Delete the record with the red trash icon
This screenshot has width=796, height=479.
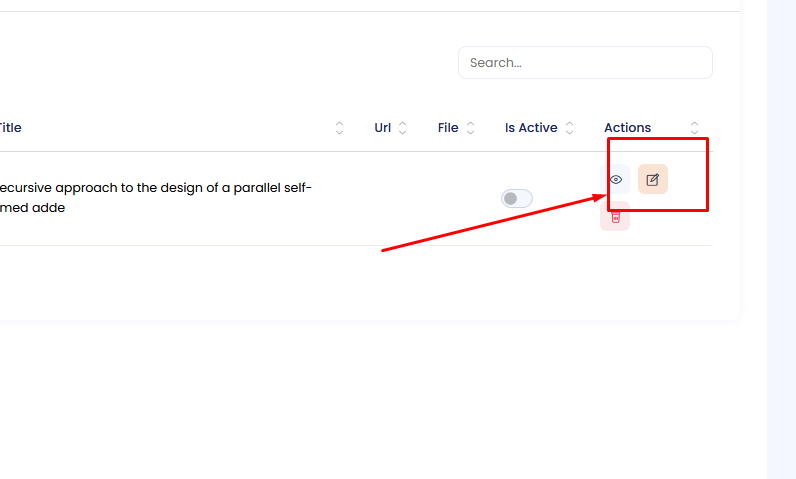(x=615, y=216)
